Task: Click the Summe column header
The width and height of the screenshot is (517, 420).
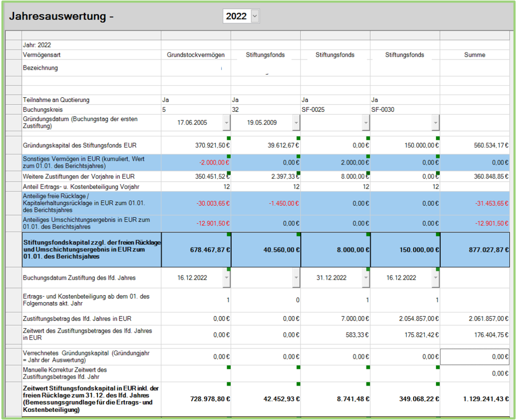Action: [474, 55]
